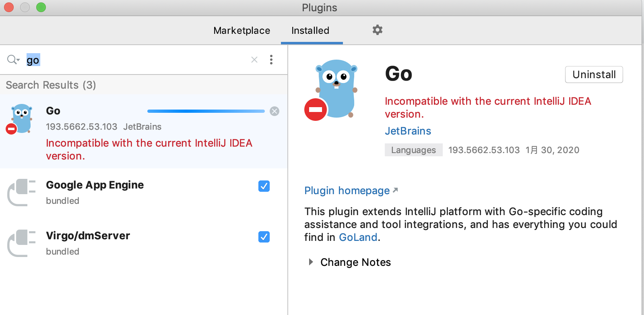Viewport: 644px width, 315px height.
Task: Disable the Google App Engine plugin checkbox
Action: click(264, 186)
